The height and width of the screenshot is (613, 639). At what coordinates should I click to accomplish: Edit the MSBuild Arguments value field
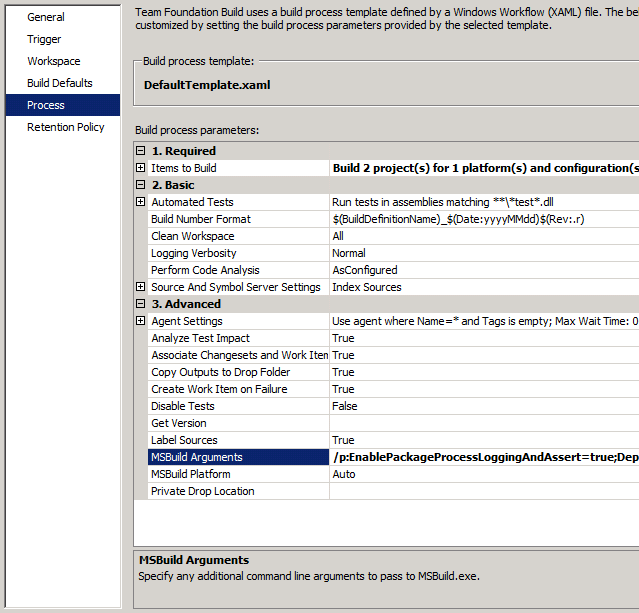pyautogui.click(x=484, y=457)
